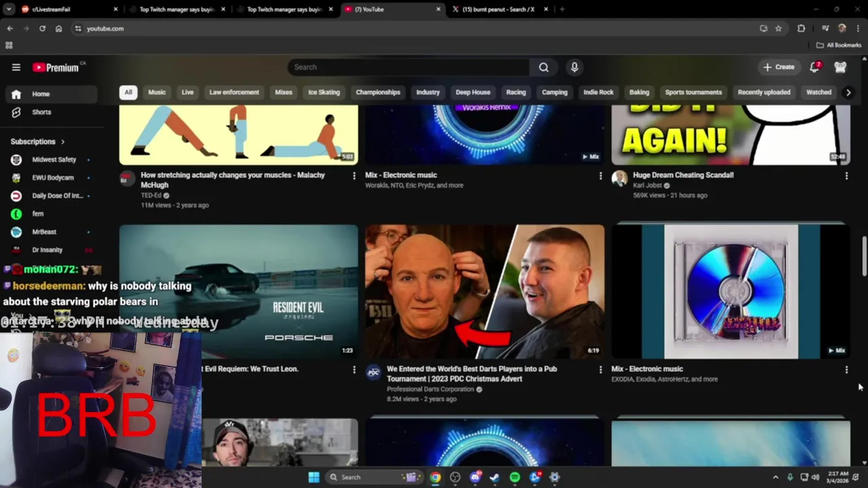868x488 pixels.
Task: Open Professional Darts Corporation channel avatar
Action: point(373,372)
